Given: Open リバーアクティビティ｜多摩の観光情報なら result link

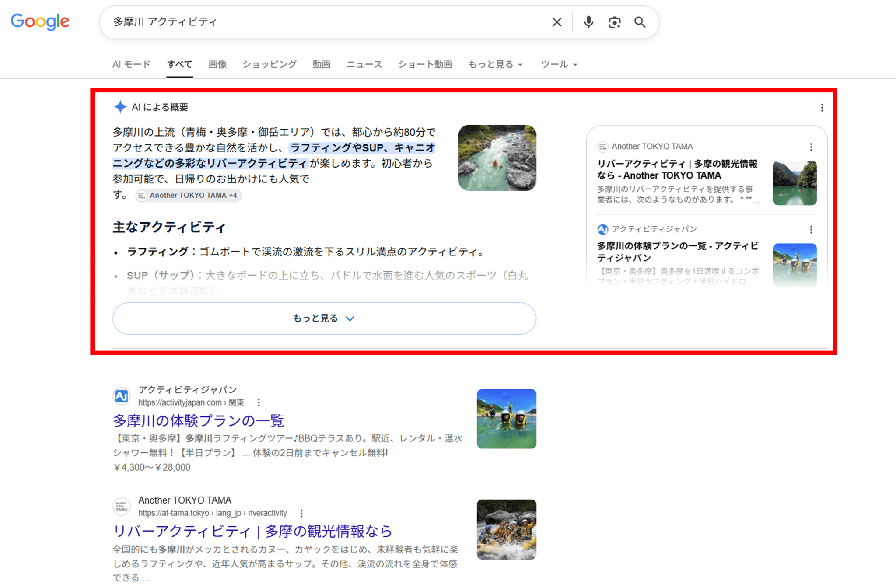Looking at the screenshot, I should [x=252, y=531].
